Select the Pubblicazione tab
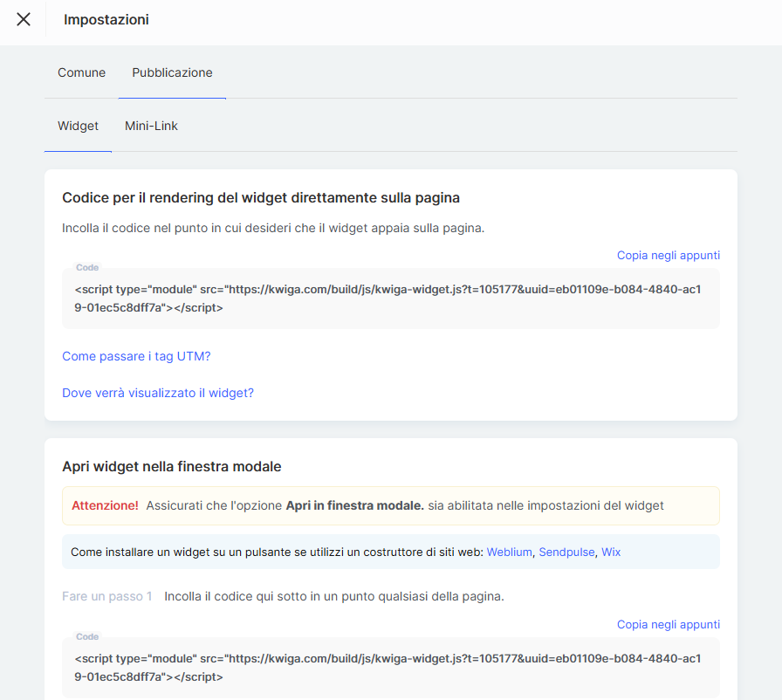782x700 pixels. (172, 72)
